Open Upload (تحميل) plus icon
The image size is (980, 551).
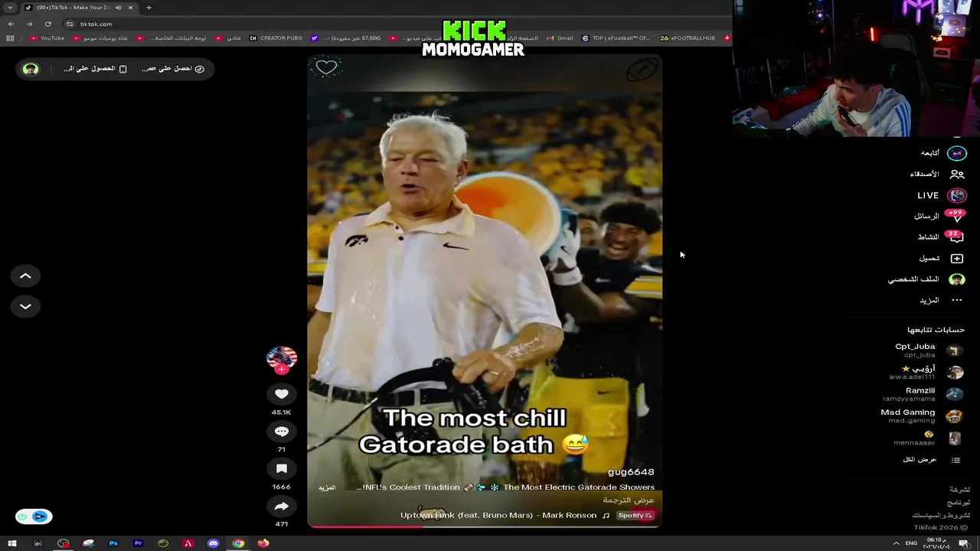(942, 259)
